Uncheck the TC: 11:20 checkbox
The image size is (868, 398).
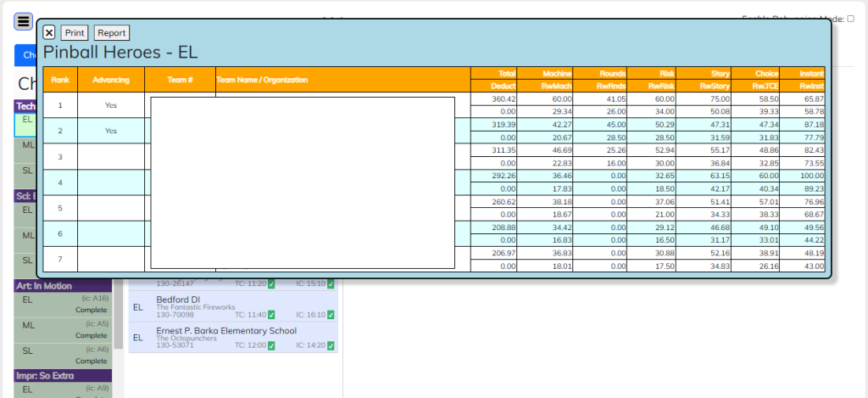tap(271, 283)
